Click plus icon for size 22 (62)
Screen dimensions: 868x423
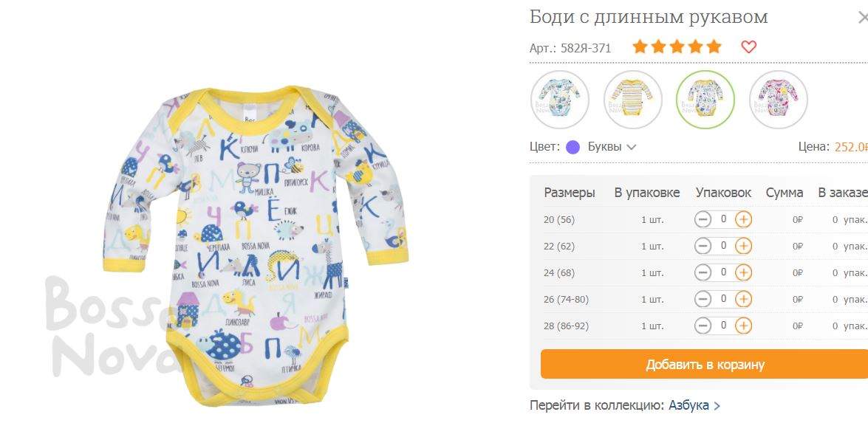[743, 246]
